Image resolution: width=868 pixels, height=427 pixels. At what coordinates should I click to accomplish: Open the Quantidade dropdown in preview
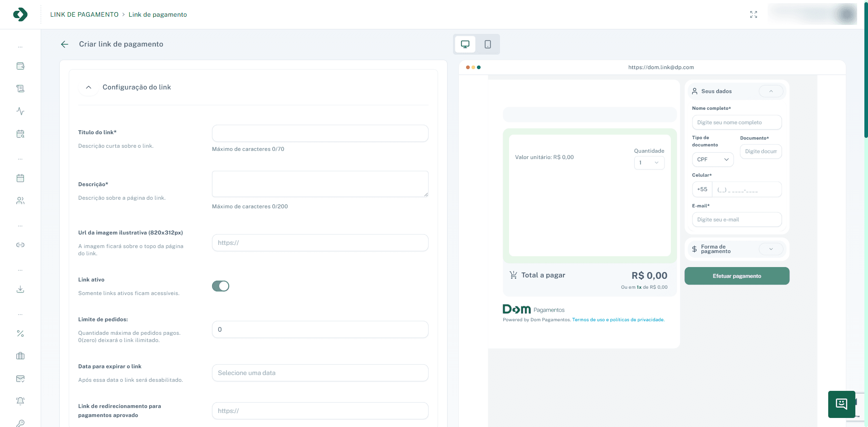click(649, 163)
